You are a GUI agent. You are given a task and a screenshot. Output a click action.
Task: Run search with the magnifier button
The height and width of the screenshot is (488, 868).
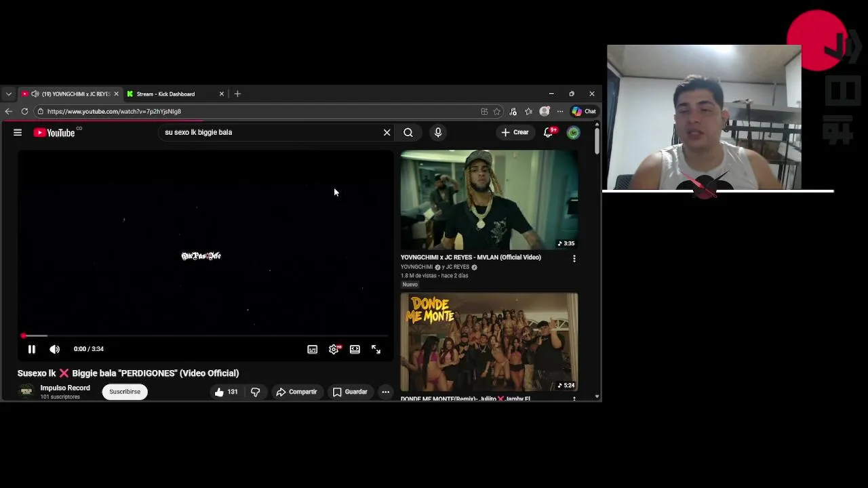(x=408, y=133)
